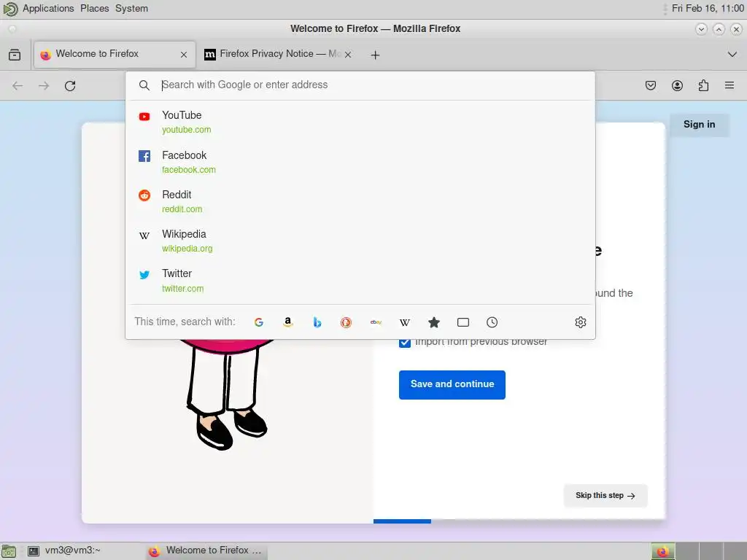This screenshot has height=560, width=747.
Task: Click Firefox icon in workspace switcher
Action: (662, 551)
